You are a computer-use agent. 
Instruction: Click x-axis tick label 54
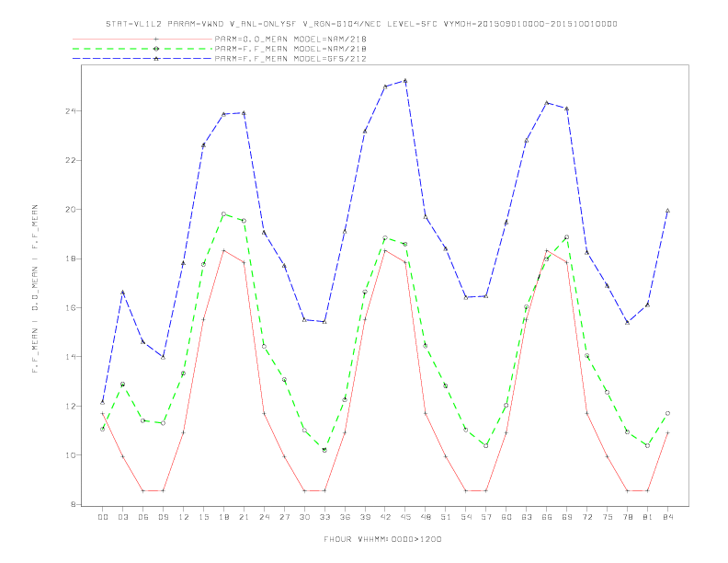pyautogui.click(x=466, y=517)
